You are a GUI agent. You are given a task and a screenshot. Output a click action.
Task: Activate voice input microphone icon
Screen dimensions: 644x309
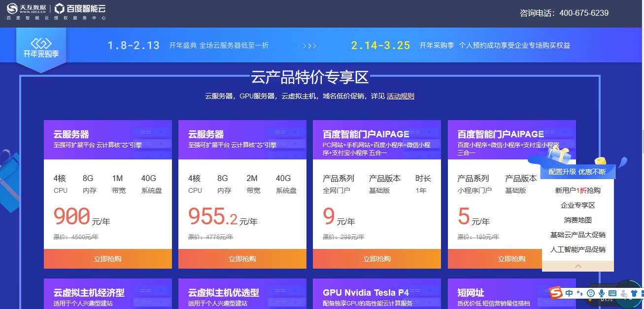click(x=602, y=293)
